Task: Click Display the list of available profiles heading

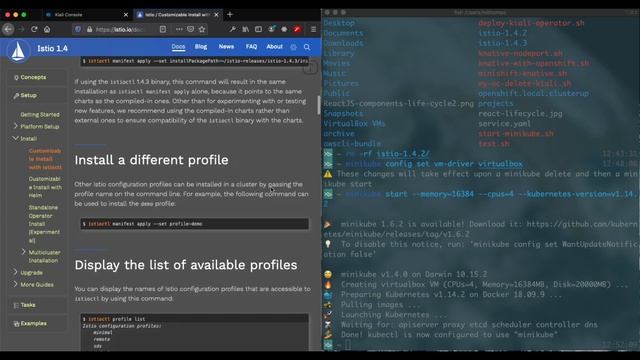Action: (x=186, y=265)
